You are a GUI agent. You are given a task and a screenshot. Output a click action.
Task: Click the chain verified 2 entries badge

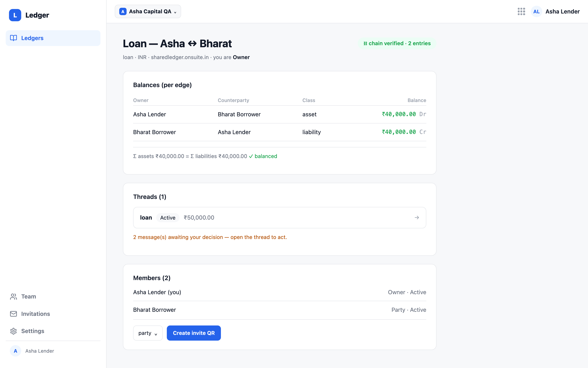coord(397,43)
